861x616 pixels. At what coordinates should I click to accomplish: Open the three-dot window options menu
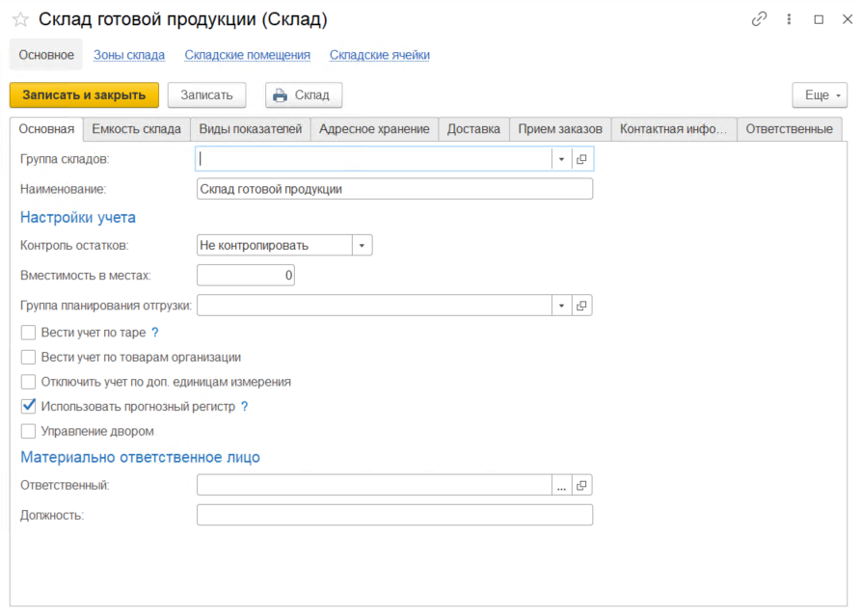coord(790,19)
